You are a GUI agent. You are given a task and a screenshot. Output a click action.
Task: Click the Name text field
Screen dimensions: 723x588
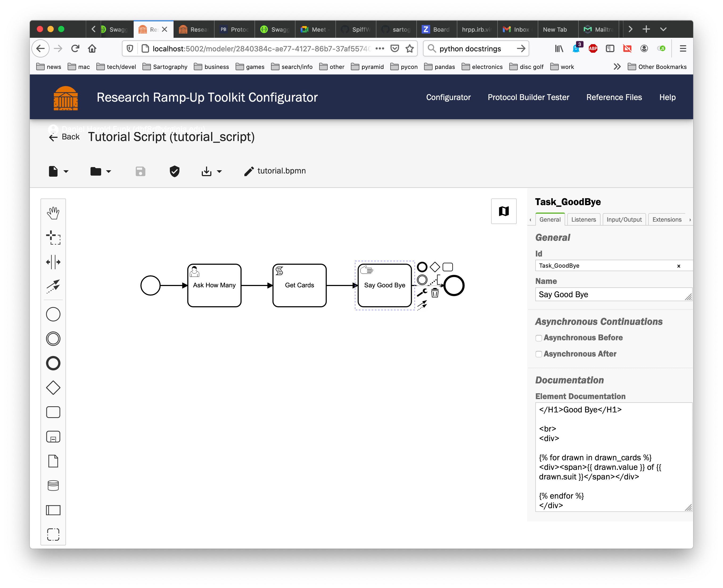click(614, 294)
